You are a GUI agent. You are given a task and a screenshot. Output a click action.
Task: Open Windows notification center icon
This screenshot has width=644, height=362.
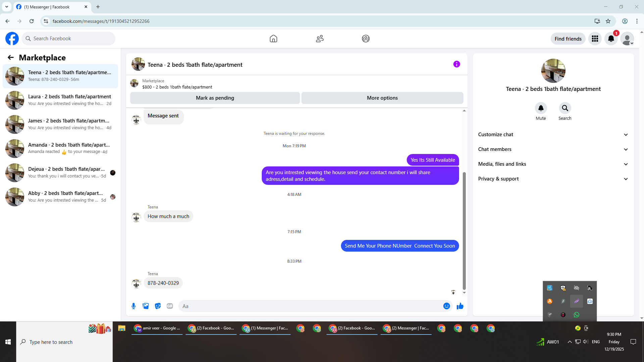(633, 342)
